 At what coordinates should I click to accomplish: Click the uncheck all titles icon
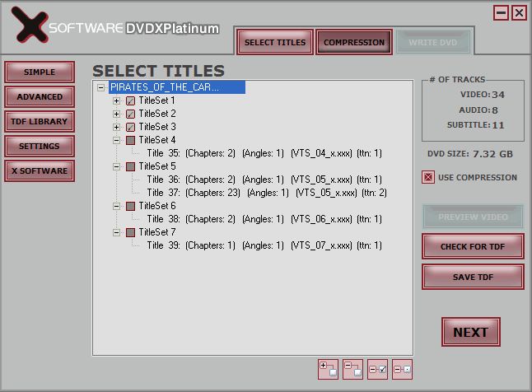coord(403,370)
